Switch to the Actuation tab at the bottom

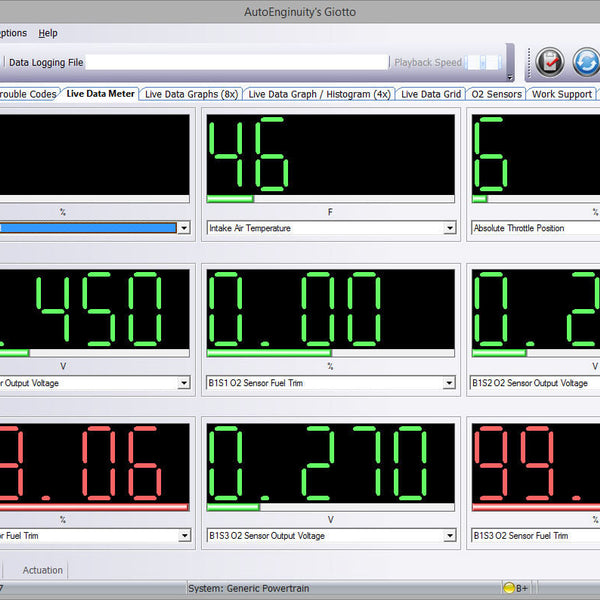[43, 570]
